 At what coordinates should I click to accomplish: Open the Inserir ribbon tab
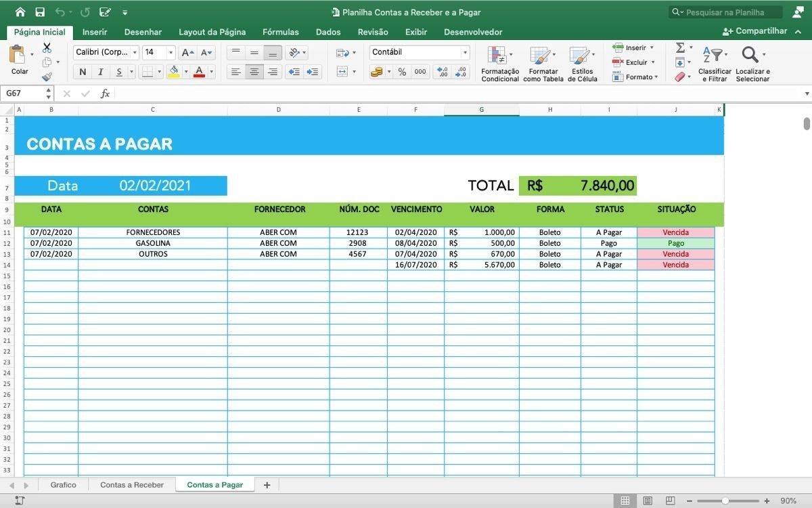click(95, 32)
